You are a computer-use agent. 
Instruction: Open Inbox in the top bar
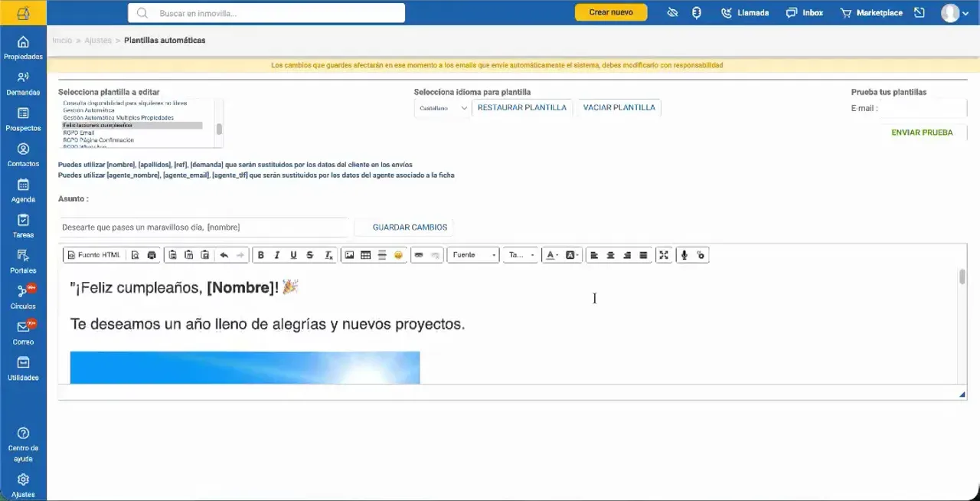click(x=805, y=13)
